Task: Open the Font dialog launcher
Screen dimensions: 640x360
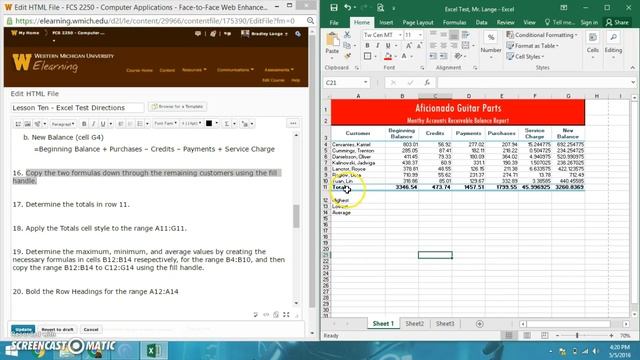Action: point(422,68)
